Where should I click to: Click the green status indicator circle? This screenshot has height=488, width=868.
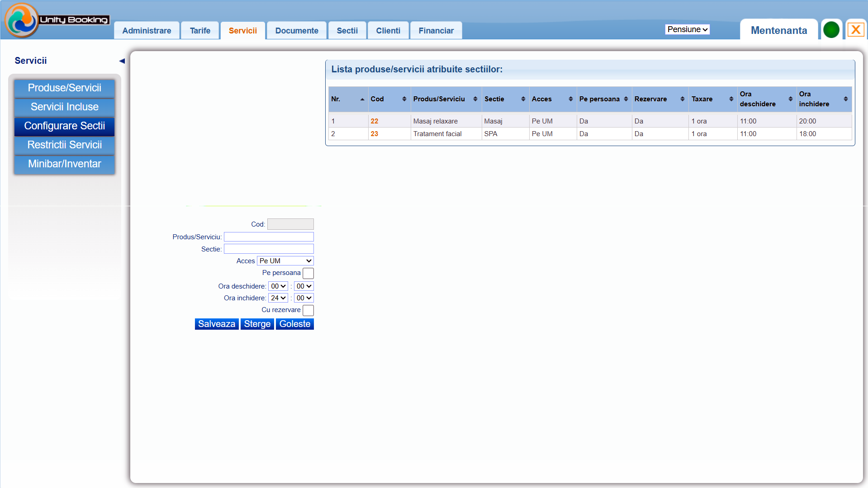831,30
